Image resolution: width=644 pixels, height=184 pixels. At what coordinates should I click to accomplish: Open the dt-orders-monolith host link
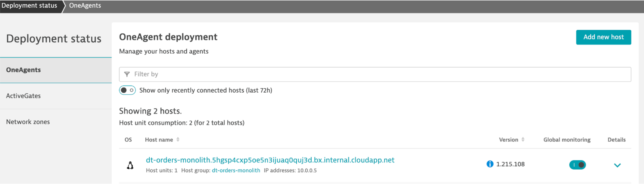click(x=270, y=160)
